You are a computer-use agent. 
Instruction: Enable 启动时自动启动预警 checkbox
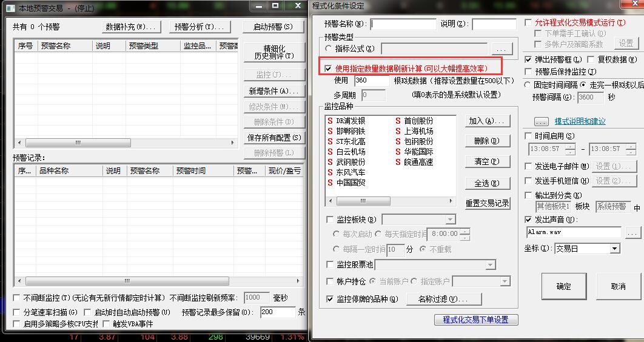click(87, 312)
